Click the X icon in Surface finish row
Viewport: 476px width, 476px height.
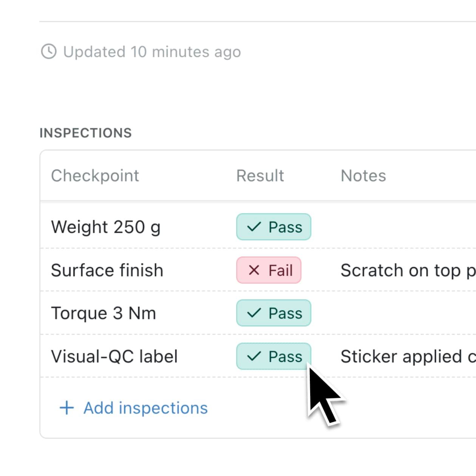click(254, 270)
